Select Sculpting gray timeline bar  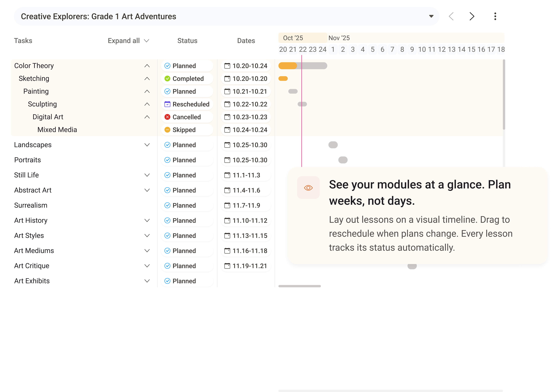pyautogui.click(x=302, y=104)
